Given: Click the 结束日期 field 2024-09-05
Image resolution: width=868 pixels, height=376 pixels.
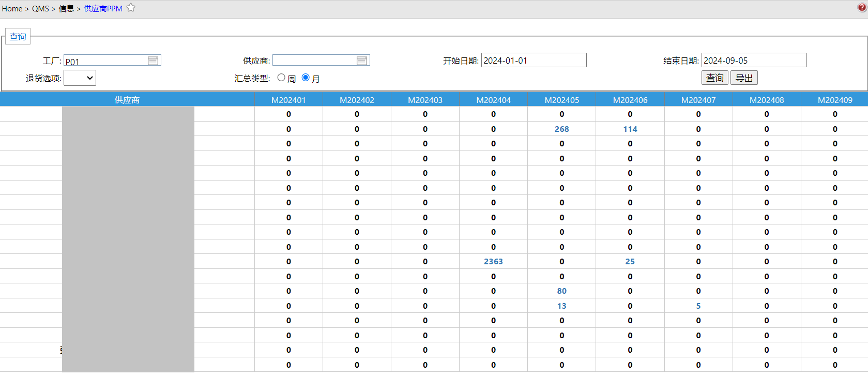Looking at the screenshot, I should click(754, 60).
